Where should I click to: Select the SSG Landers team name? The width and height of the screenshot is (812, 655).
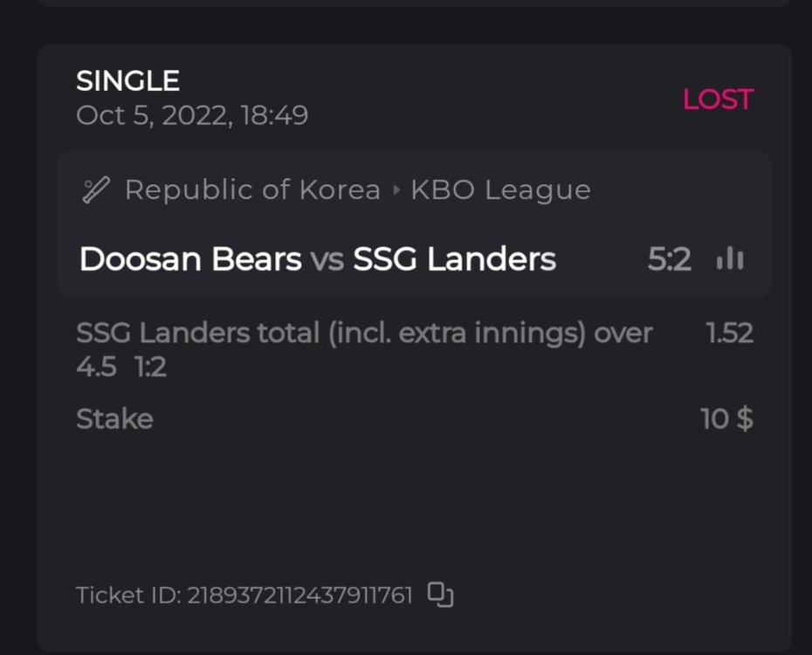(x=454, y=259)
